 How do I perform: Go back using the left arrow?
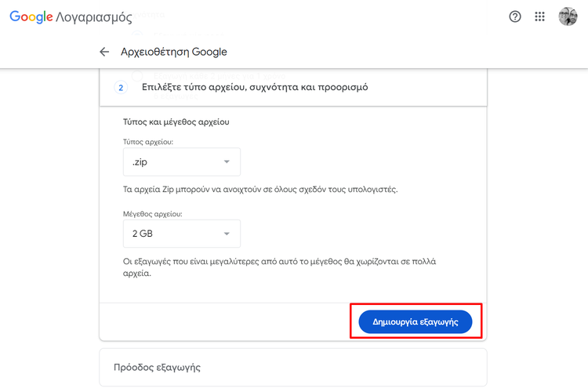(104, 52)
